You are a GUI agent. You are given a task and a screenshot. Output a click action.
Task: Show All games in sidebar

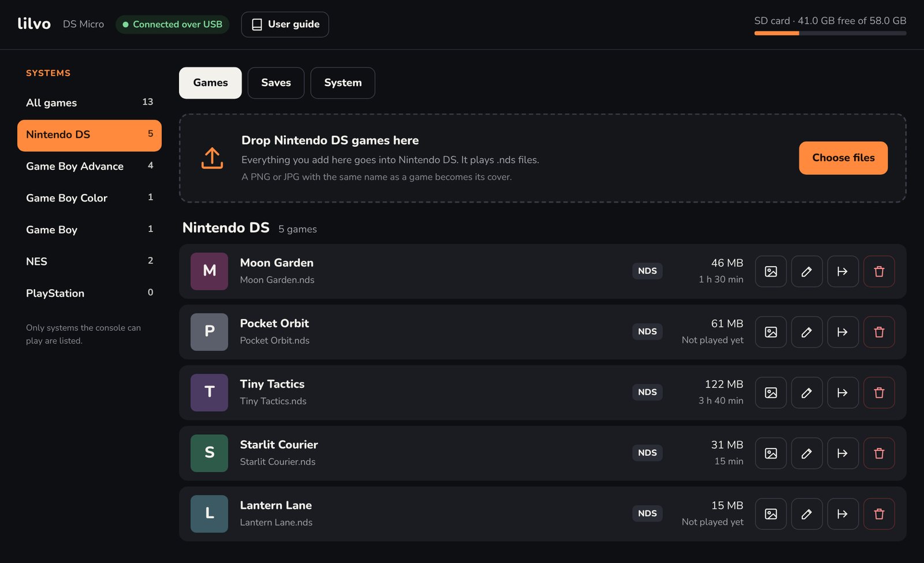pyautogui.click(x=90, y=103)
